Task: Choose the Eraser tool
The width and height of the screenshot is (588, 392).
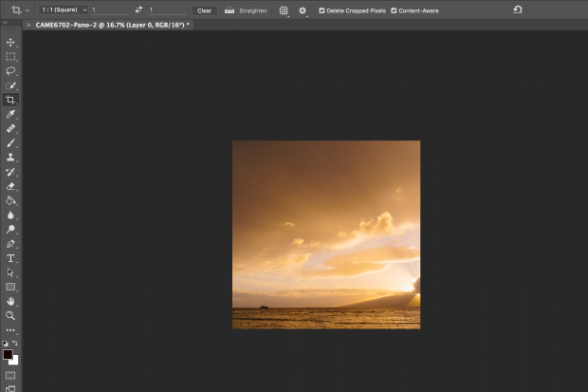Action: click(10, 186)
